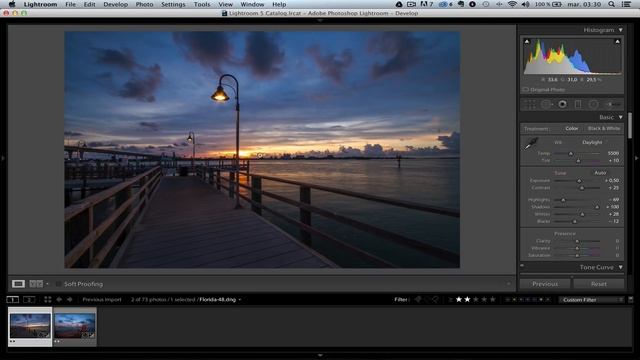Switch to Before/After view mode

(x=36, y=284)
